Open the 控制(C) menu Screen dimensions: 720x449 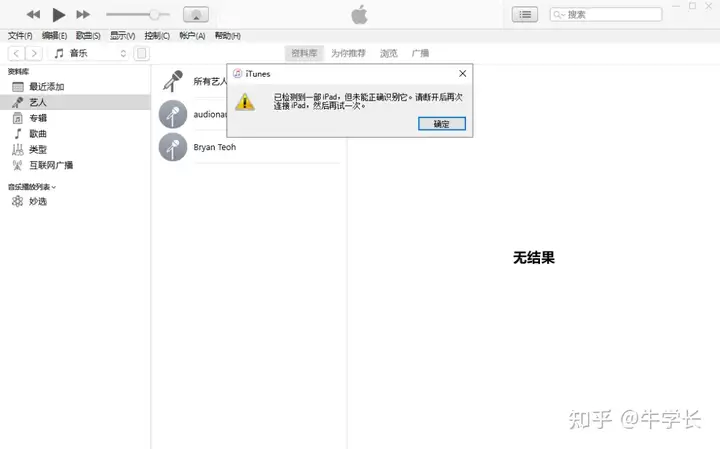(157, 35)
